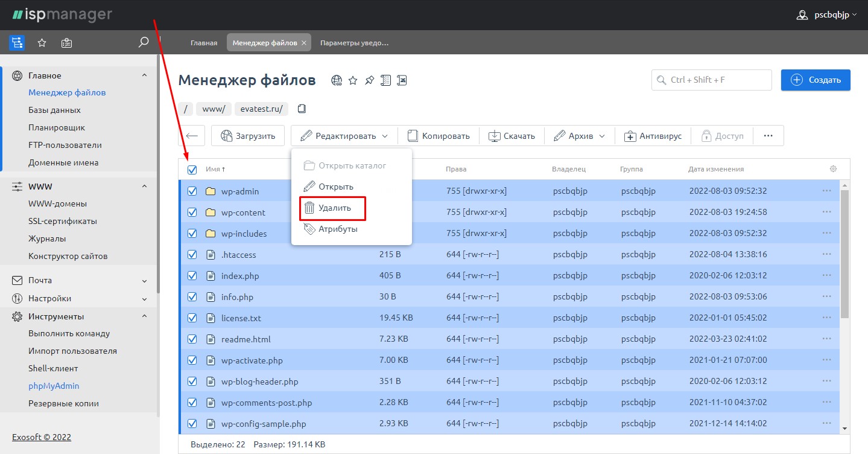The width and height of the screenshot is (868, 454).
Task: Uncheck the wp-content row checkbox
Action: point(192,213)
